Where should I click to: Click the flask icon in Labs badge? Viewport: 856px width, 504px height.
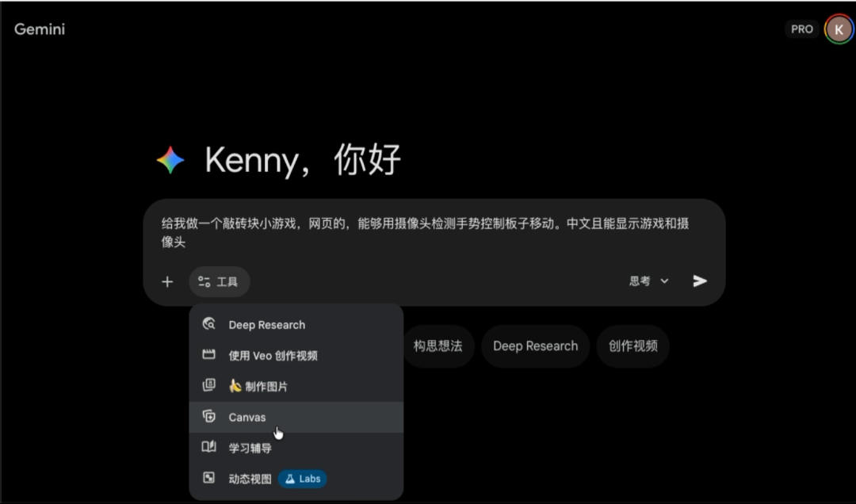290,479
